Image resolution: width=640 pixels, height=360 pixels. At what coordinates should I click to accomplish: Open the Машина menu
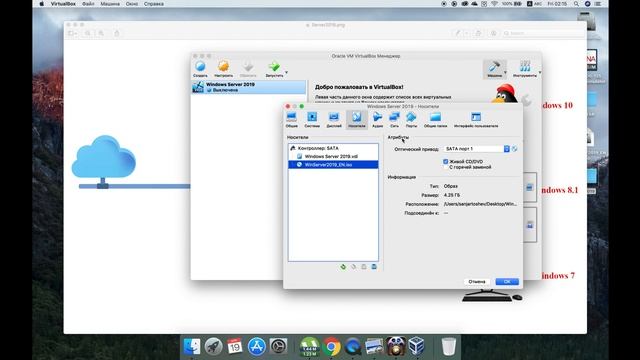[x=110, y=4]
